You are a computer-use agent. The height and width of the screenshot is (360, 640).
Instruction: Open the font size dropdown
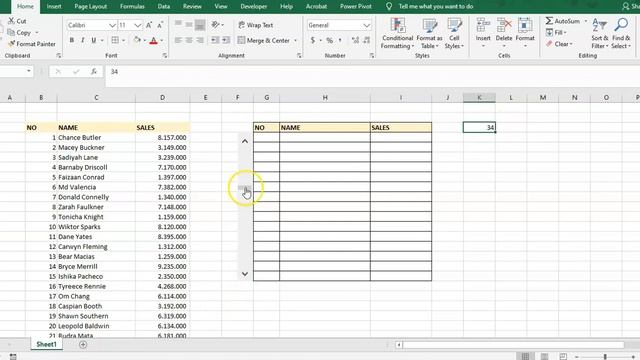[x=138, y=25]
